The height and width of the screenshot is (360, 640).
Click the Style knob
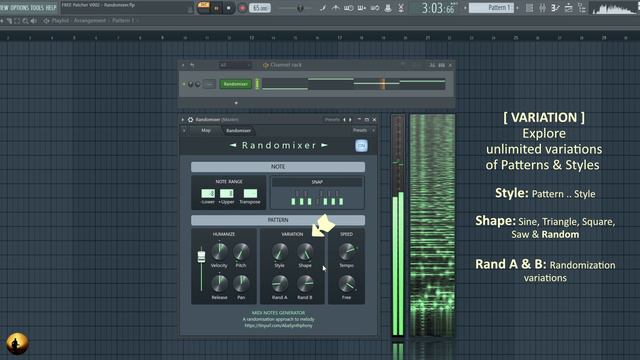[x=280, y=251]
